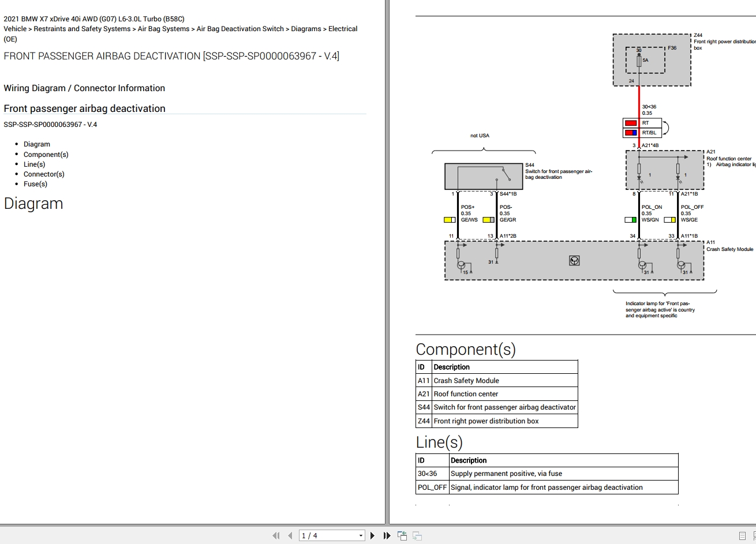Click the vertical divider between the two pages
756x544 pixels.
point(387,262)
